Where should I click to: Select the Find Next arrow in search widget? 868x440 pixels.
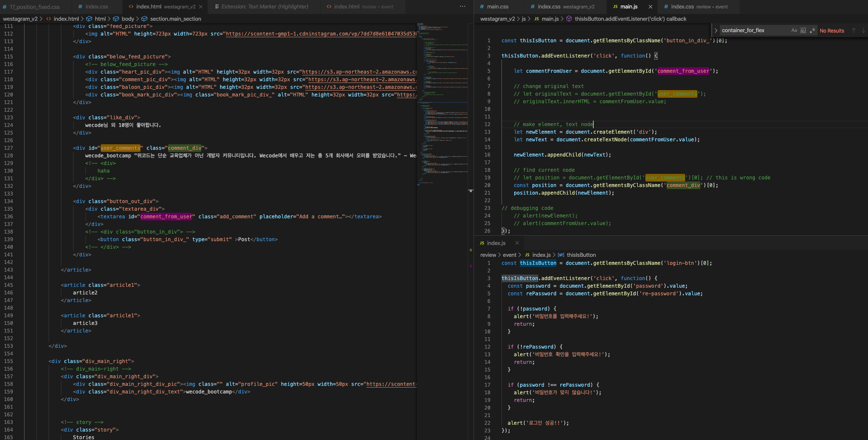(x=863, y=30)
